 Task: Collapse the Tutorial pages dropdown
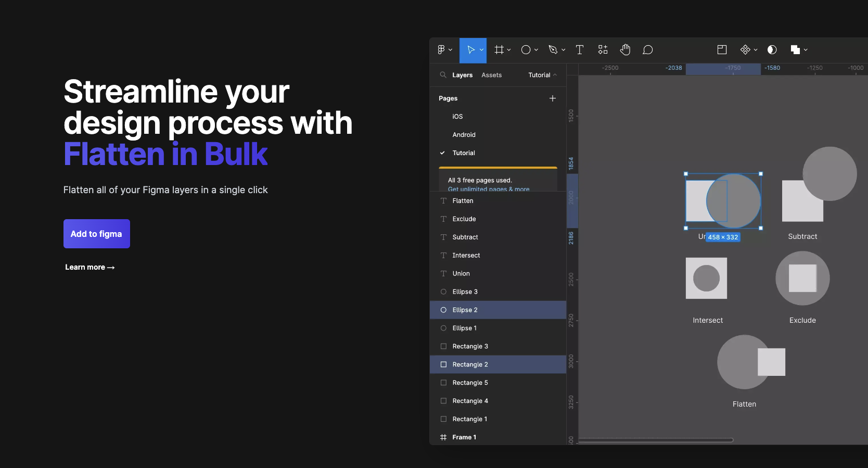pos(543,75)
